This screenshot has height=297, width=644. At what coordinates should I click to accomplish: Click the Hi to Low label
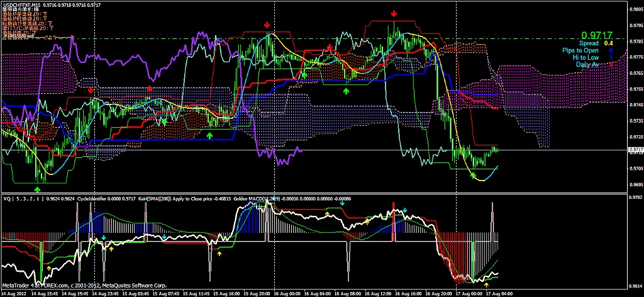[585, 57]
